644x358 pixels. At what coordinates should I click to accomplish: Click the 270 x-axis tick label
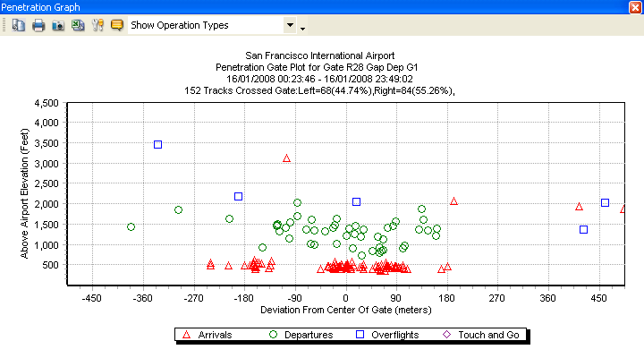pyautogui.click(x=497, y=298)
